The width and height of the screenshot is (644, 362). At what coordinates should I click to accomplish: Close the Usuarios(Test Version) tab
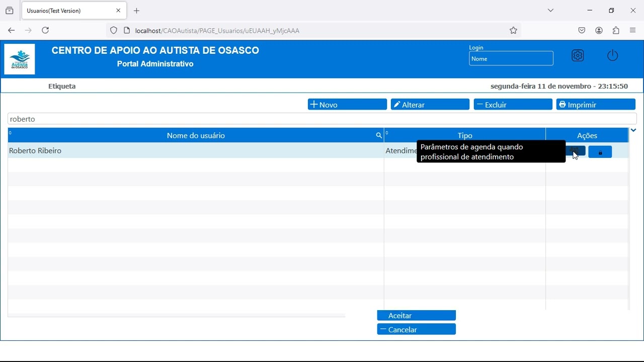pos(118,11)
